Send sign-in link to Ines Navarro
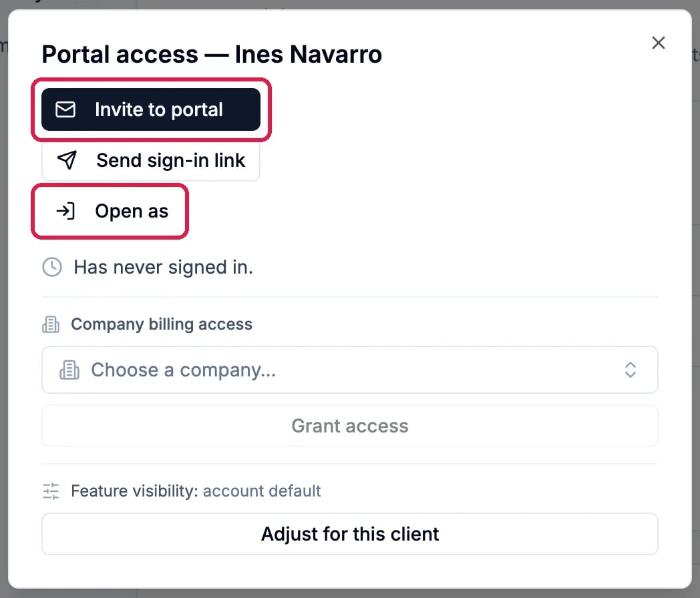The image size is (700, 598). point(151,161)
